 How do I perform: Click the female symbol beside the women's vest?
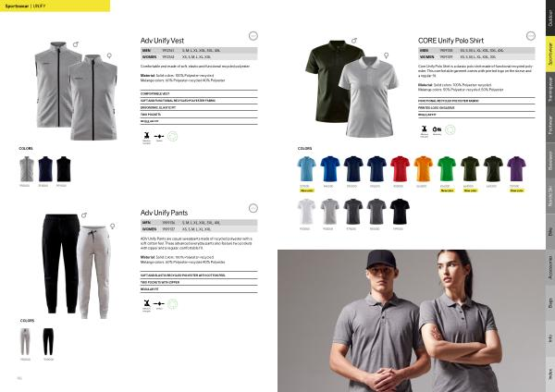click(109, 55)
